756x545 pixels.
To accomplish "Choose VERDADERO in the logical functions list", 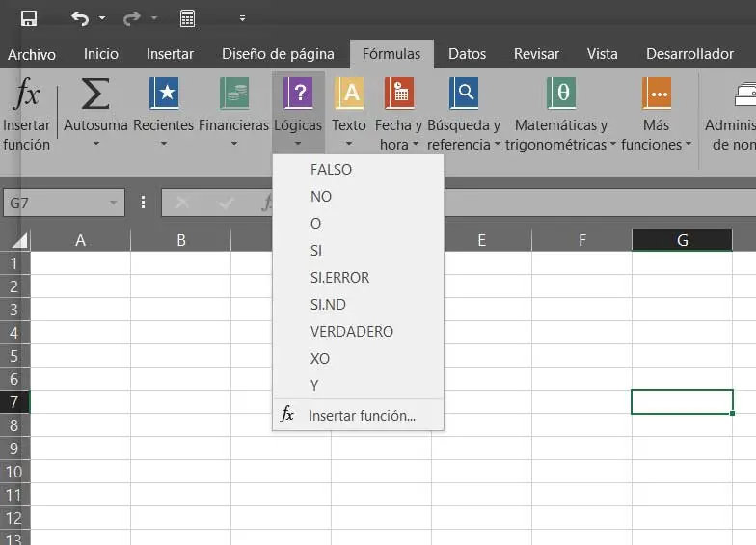I will tap(352, 332).
